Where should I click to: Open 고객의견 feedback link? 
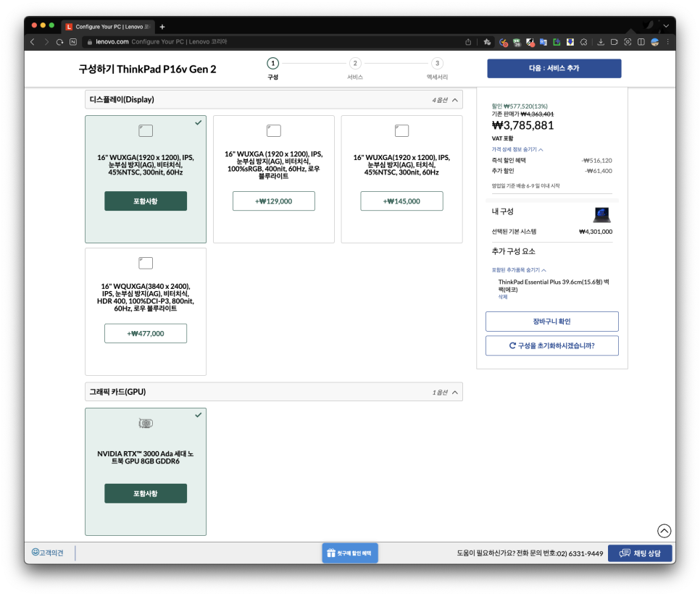[x=48, y=553]
